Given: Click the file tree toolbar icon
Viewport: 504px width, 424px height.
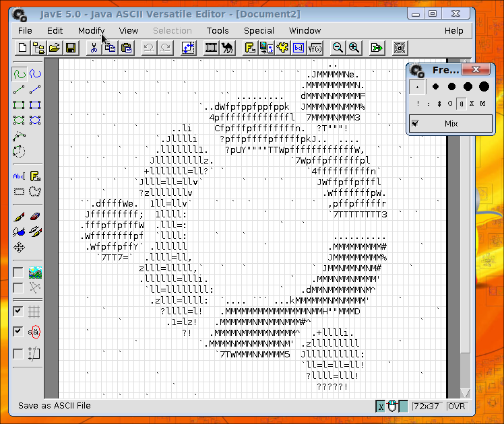Looking at the screenshot, I should pyautogui.click(x=39, y=48).
